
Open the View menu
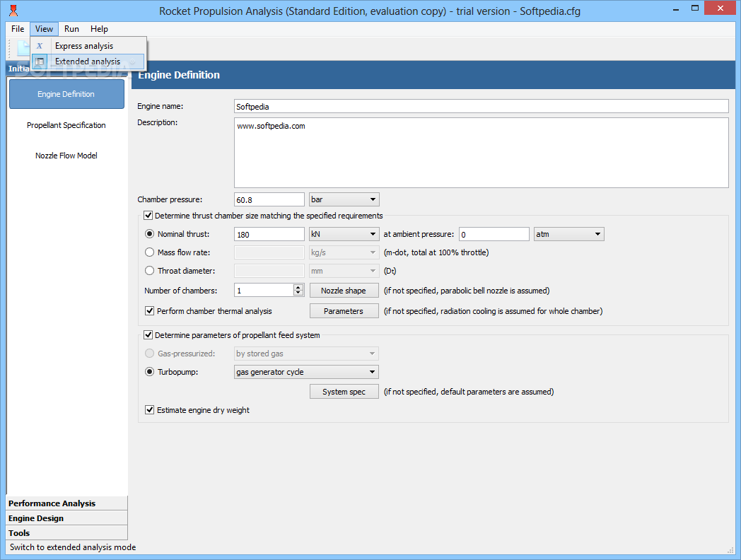[44, 29]
